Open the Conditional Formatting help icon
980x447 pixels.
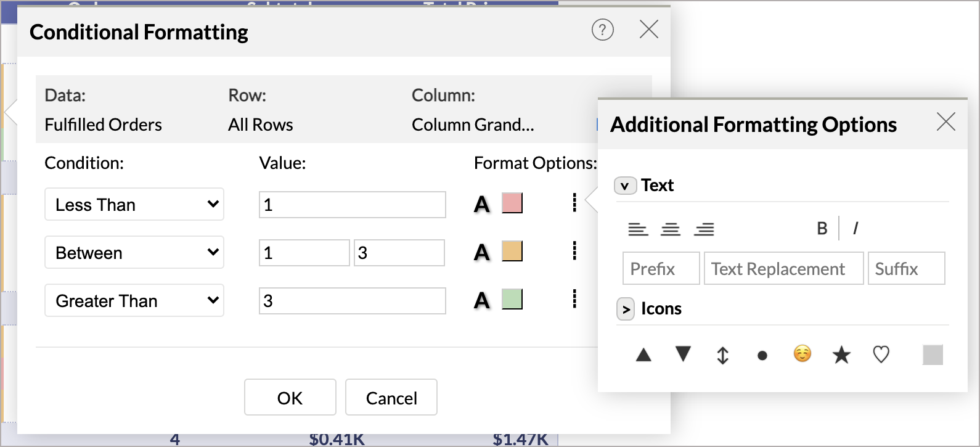click(602, 30)
